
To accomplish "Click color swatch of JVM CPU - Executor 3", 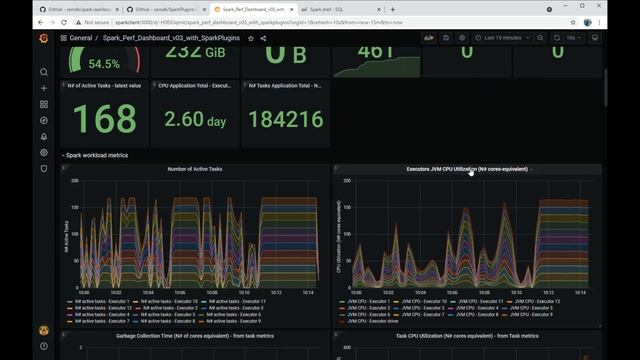I will click(x=396, y=308).
